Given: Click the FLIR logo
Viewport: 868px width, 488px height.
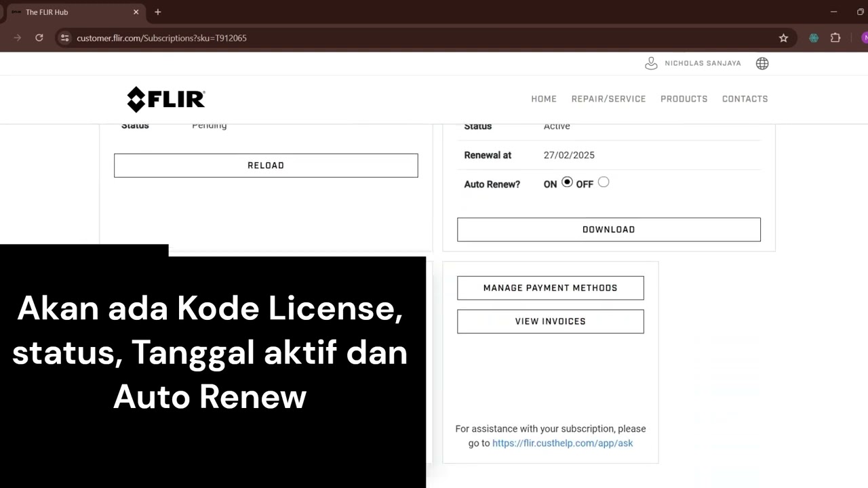Looking at the screenshot, I should (x=165, y=99).
